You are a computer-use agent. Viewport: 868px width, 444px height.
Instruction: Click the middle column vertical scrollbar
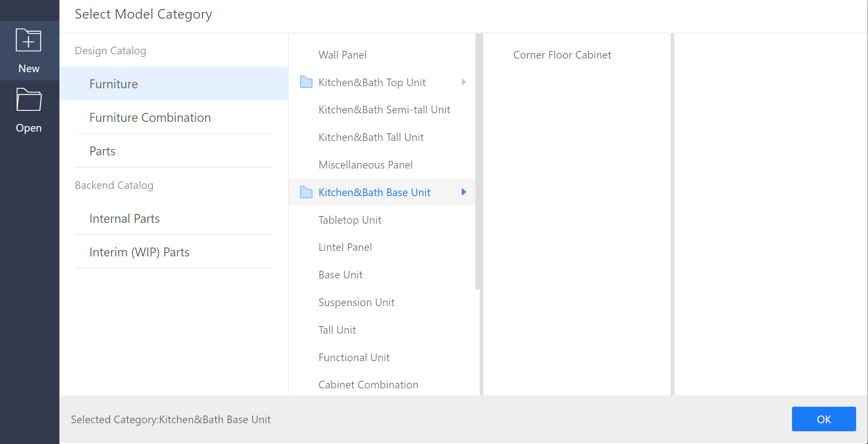click(x=478, y=161)
